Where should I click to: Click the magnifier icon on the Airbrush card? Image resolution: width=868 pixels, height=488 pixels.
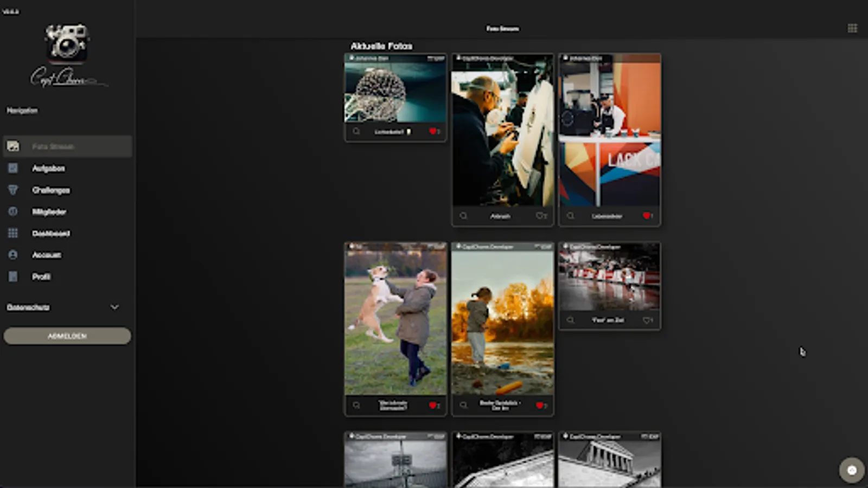pos(463,216)
